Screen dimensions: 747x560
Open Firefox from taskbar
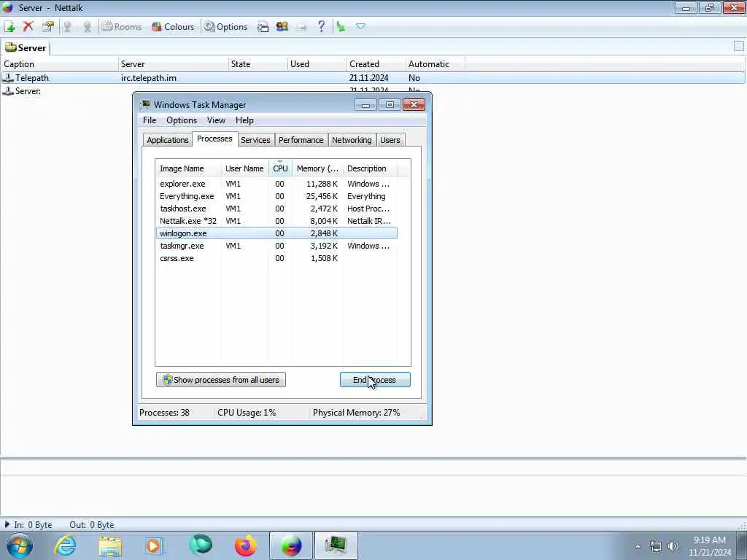coord(245,545)
